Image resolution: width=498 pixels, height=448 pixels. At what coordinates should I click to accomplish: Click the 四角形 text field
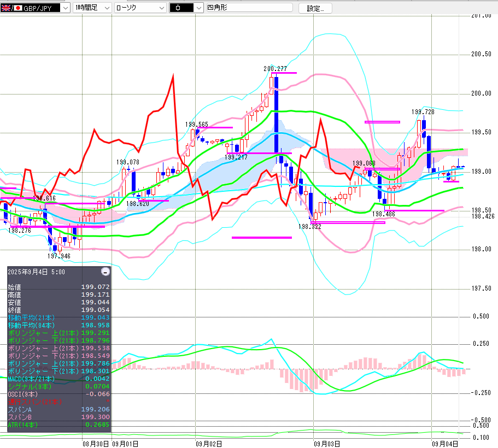click(249, 8)
